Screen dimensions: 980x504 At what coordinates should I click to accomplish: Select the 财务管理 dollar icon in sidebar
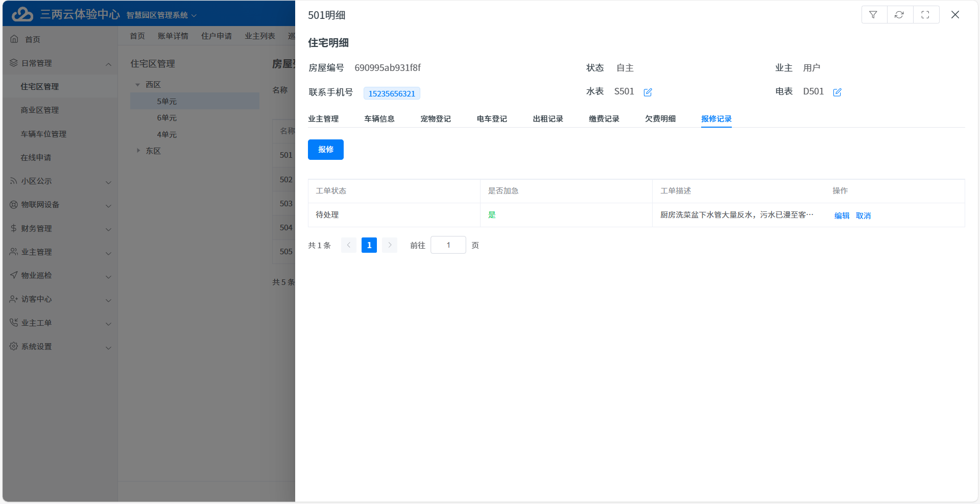coord(13,228)
